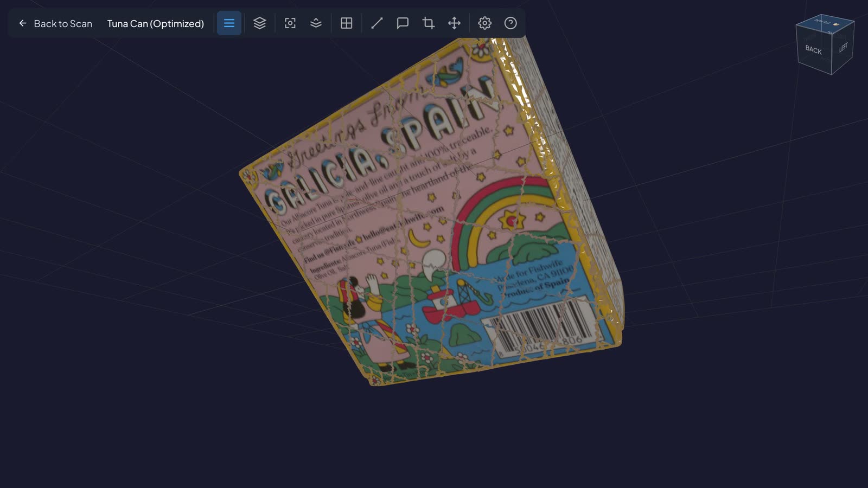
Task: Click the top face of view cube
Action: tap(826, 23)
